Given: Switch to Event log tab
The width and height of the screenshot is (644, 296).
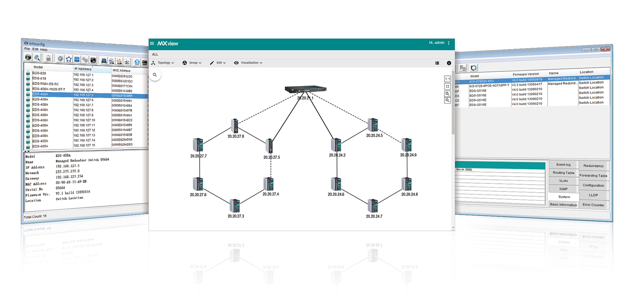Looking at the screenshot, I should [x=563, y=165].
